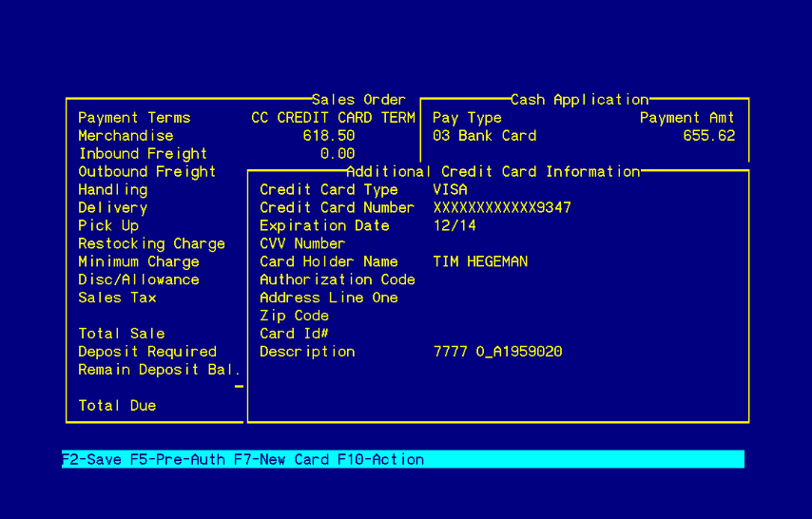Click the Payment Amt column header
Screen dimensions: 812x519
687,118
